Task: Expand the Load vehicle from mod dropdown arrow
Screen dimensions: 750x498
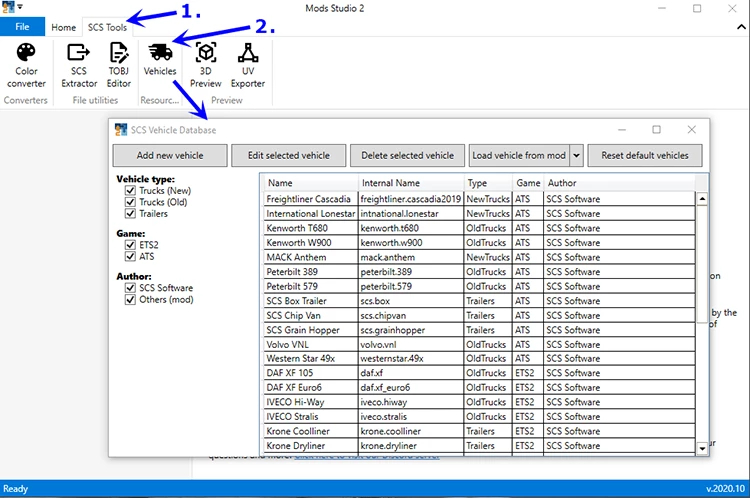Action: (576, 155)
